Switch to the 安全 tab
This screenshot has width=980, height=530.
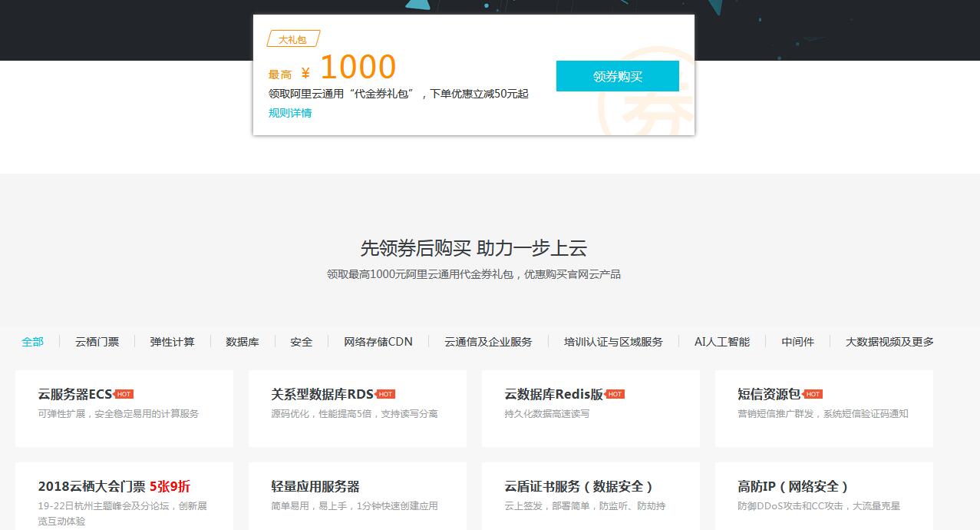tap(302, 342)
